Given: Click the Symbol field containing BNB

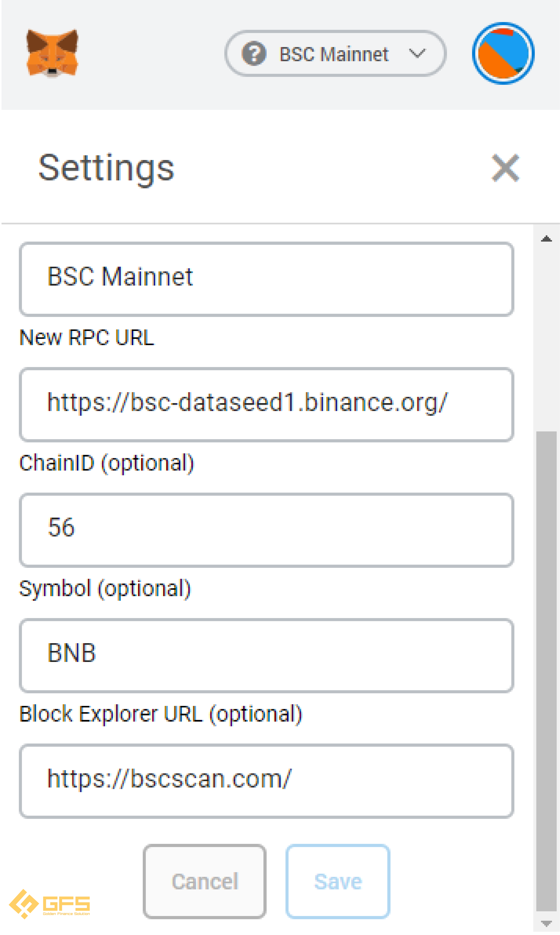Looking at the screenshot, I should click(266, 655).
